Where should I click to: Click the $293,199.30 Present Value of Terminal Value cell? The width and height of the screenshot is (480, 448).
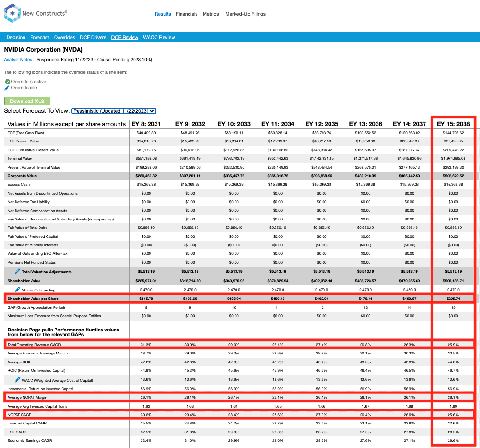[x=453, y=167]
